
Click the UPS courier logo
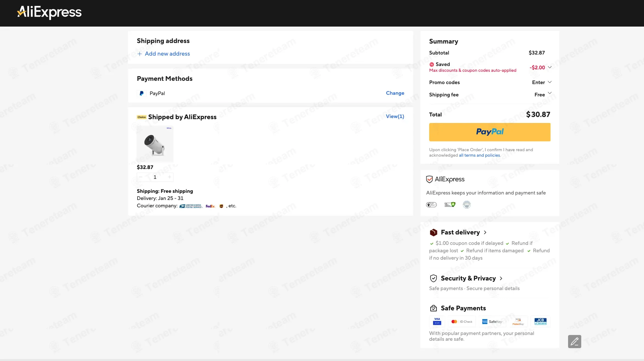[x=221, y=206]
